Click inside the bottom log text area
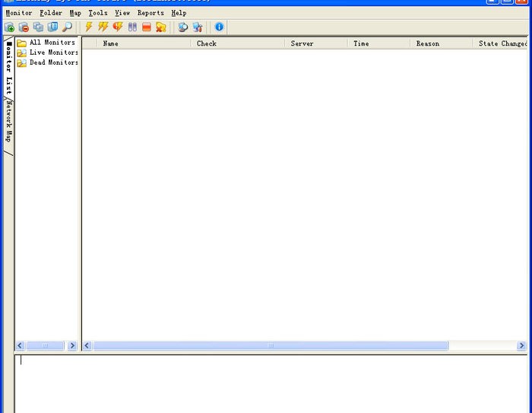 coord(266,384)
